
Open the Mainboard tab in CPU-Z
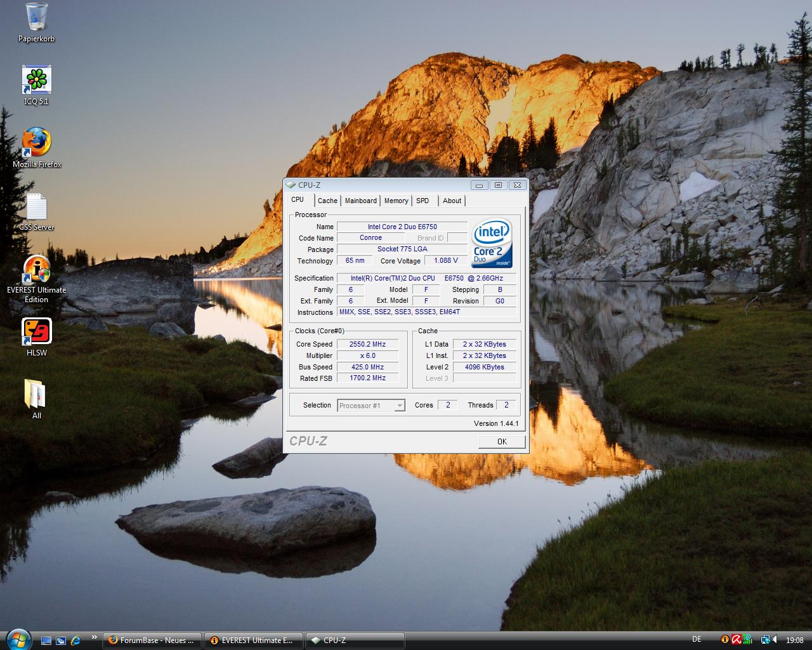[x=360, y=201]
